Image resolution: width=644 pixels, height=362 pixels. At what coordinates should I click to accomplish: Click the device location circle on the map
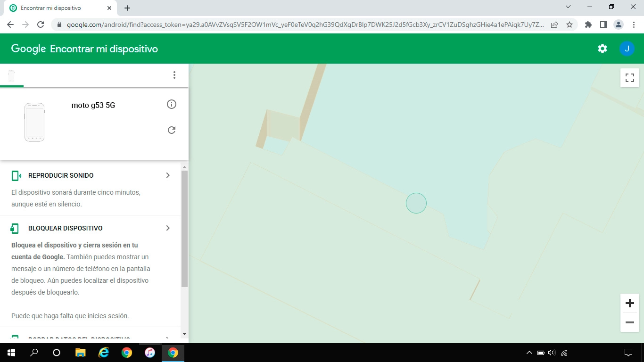[x=416, y=203]
